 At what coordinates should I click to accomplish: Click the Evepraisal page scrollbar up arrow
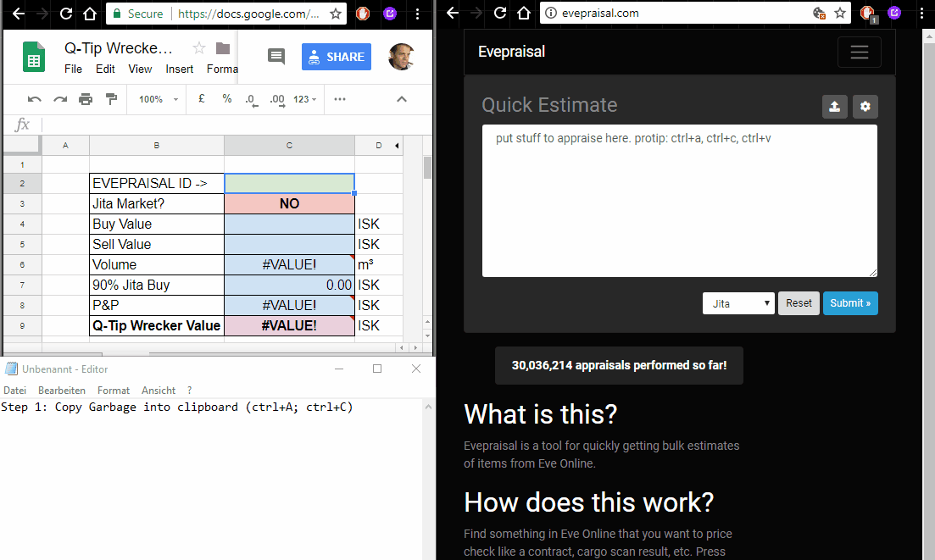[x=928, y=36]
